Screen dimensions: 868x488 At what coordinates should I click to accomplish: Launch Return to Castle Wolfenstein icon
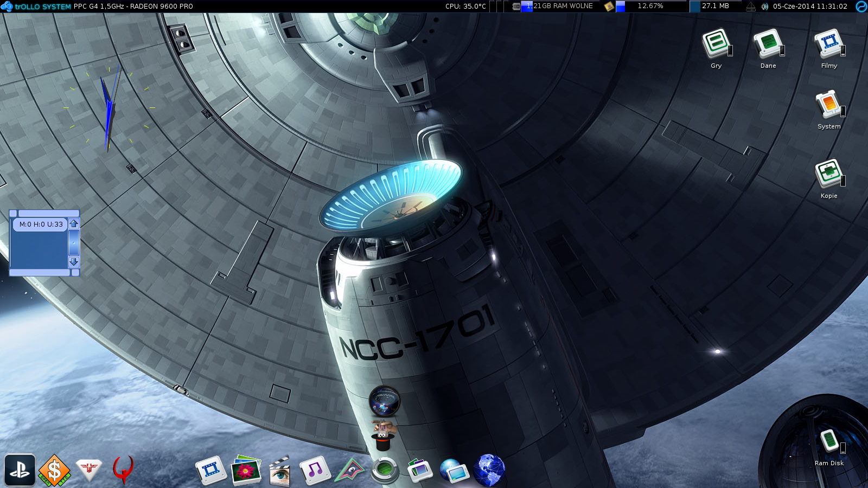[89, 470]
